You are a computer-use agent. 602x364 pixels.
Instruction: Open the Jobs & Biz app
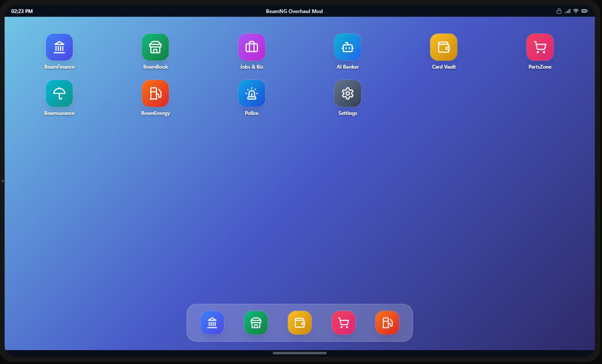(252, 47)
